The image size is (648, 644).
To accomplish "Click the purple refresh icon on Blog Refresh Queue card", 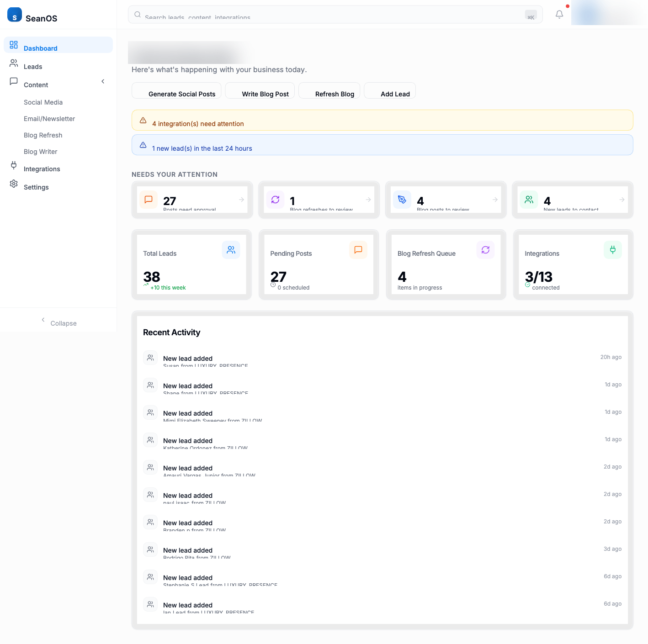I will pos(485,250).
